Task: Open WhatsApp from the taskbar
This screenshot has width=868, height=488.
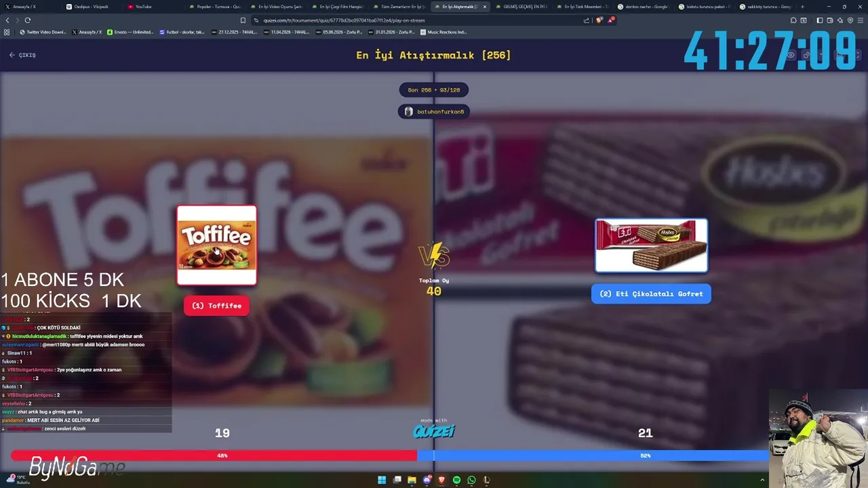Action: [x=471, y=480]
